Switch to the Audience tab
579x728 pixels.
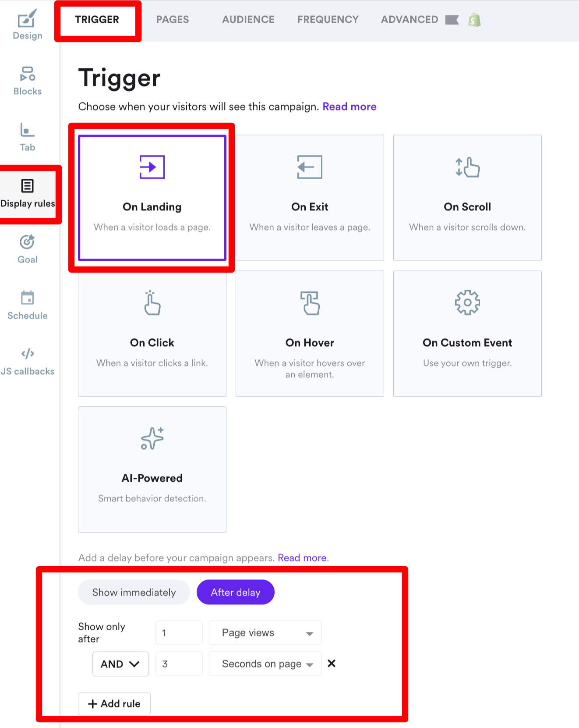click(248, 20)
